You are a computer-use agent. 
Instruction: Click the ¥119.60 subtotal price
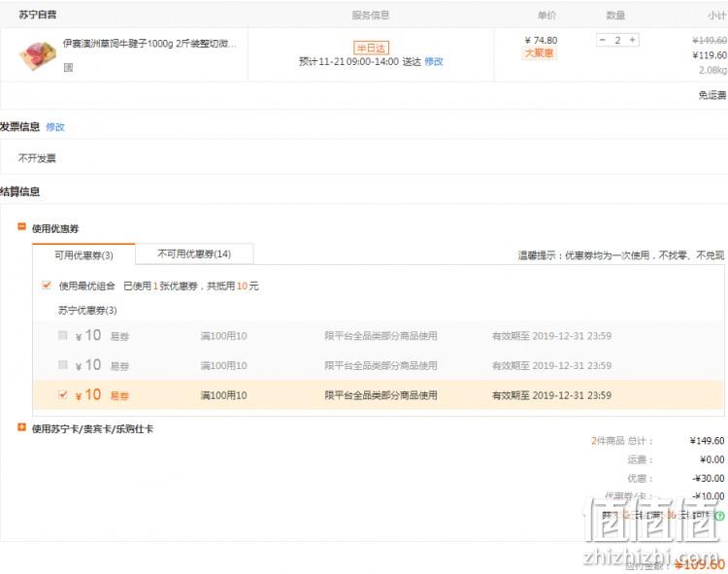710,55
